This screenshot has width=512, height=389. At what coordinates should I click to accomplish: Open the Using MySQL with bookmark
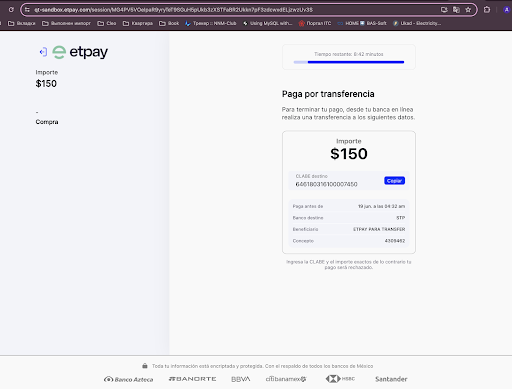pos(268,23)
